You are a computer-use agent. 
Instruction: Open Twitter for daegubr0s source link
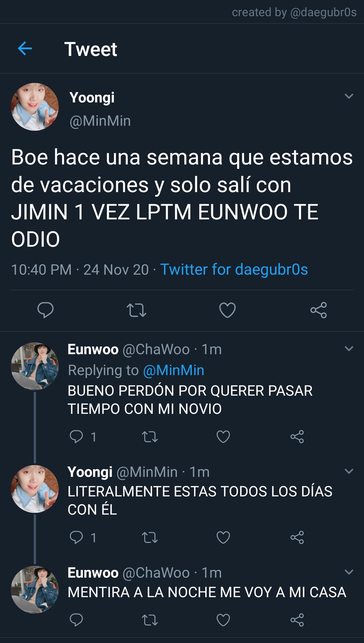[234, 270]
